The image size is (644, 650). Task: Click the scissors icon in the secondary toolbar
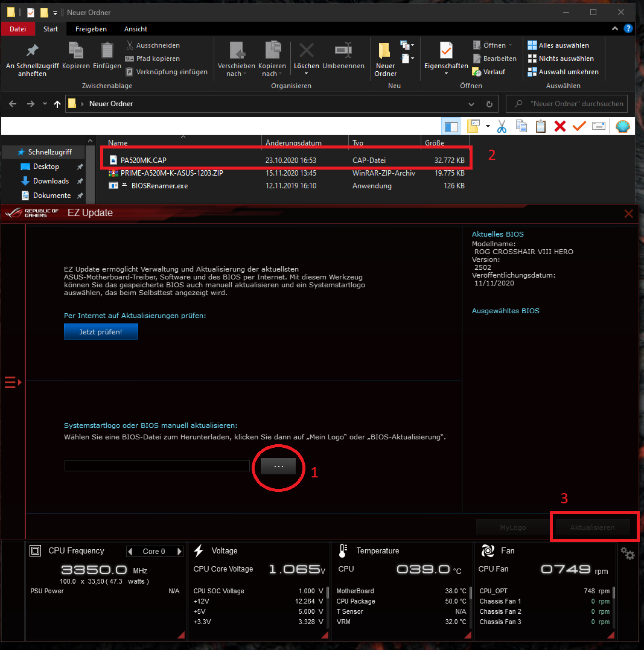[502, 126]
